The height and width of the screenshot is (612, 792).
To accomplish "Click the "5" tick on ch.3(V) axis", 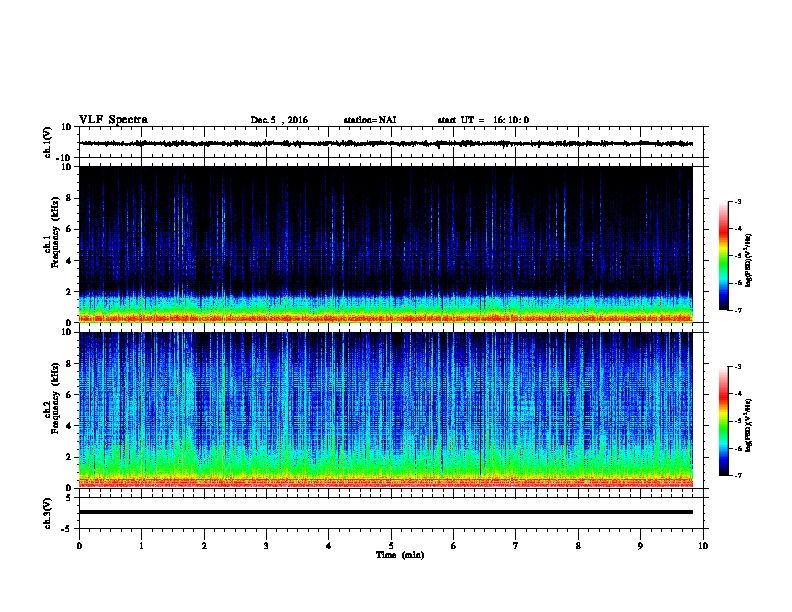I will (69, 497).
